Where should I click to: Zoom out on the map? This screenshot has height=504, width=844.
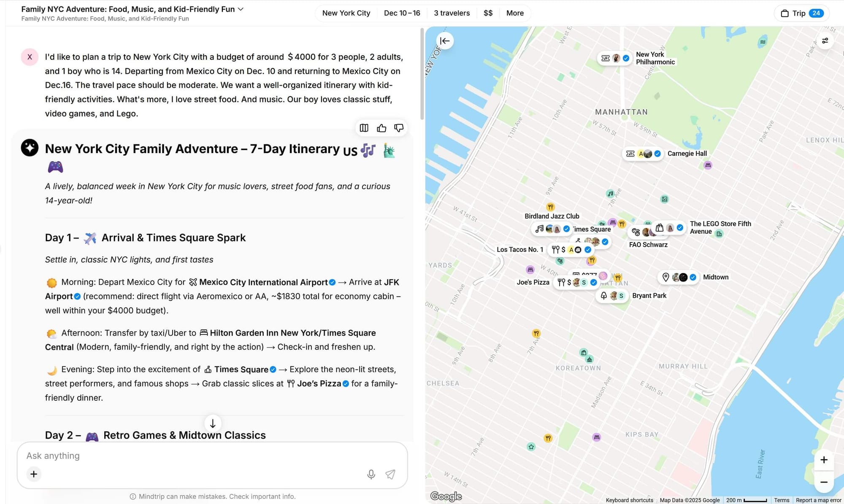[824, 482]
